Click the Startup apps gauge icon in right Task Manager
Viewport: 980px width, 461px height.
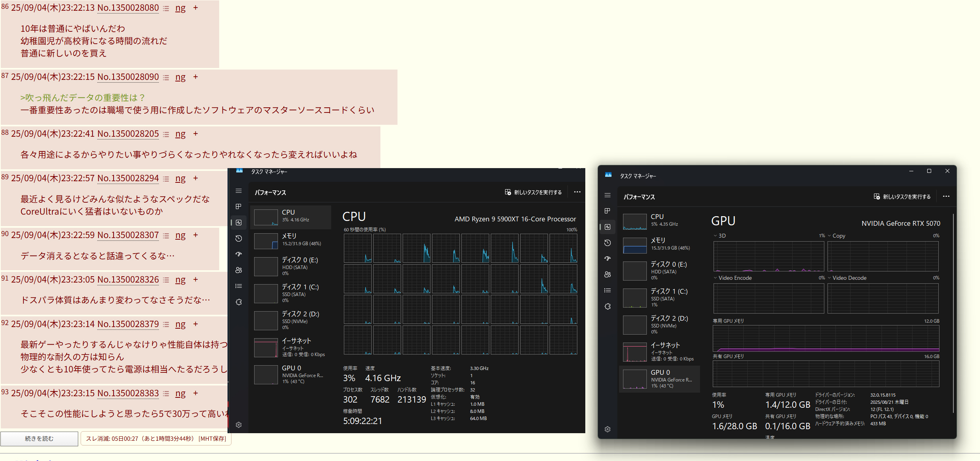[x=608, y=259]
